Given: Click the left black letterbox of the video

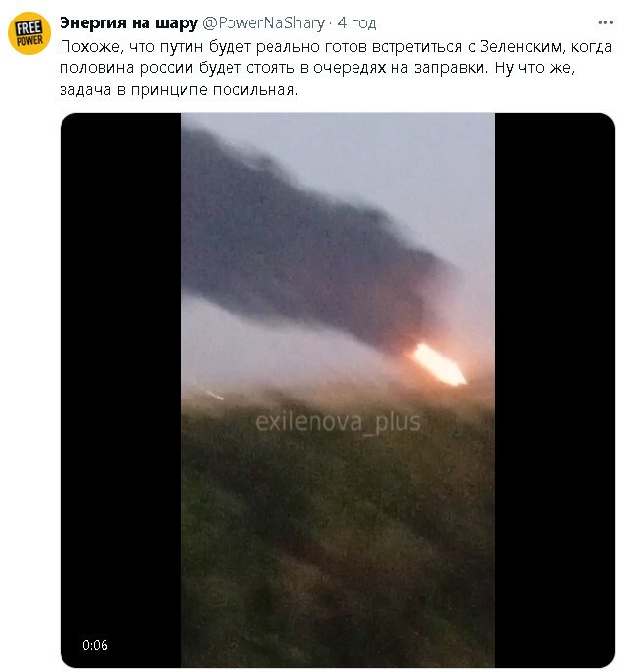Looking at the screenshot, I should pos(120,390).
